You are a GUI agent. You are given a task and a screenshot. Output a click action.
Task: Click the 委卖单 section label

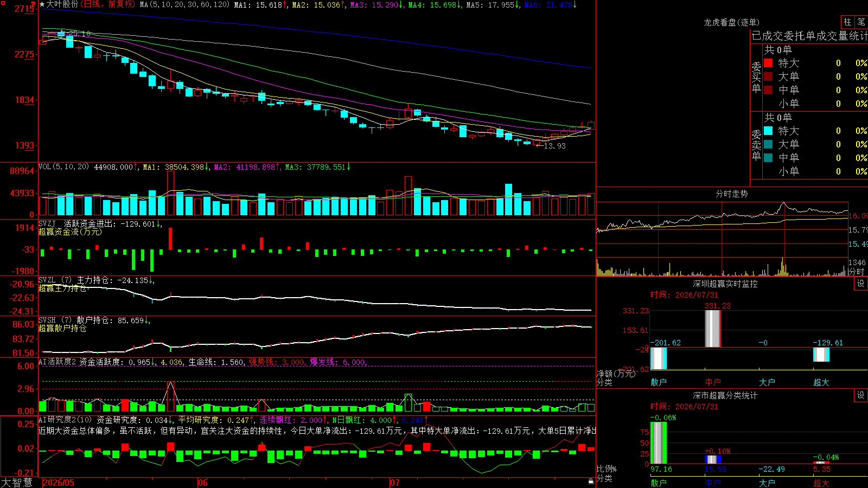756,145
